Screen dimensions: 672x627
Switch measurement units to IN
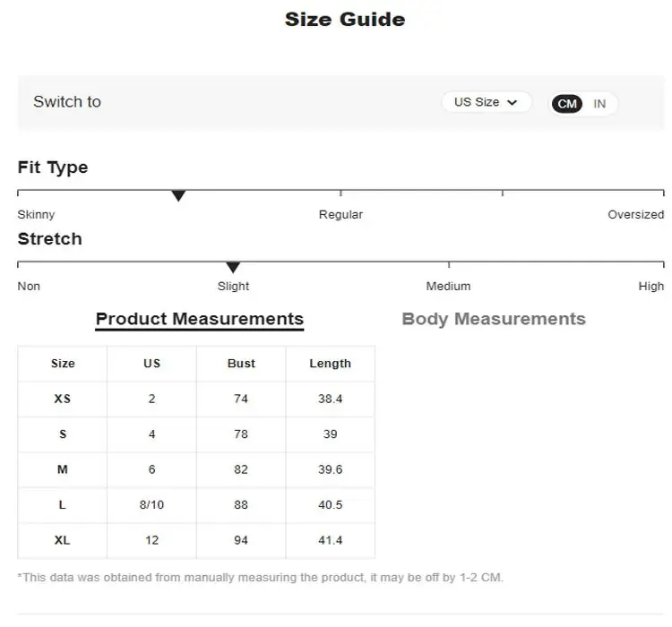[599, 104]
